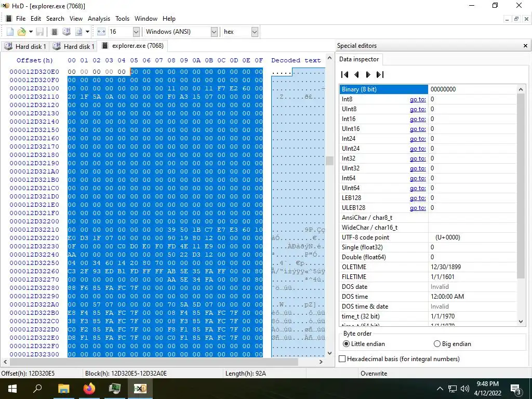Image resolution: width=532 pixels, height=399 pixels.
Task: Go to previous byte in Data inspector
Action: (x=356, y=74)
